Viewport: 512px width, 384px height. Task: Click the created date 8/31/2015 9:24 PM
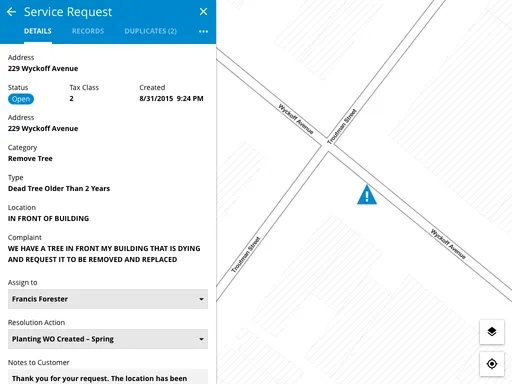coord(171,99)
